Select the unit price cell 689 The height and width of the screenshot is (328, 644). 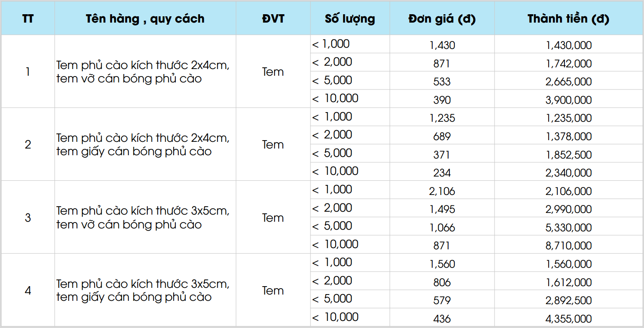[442, 136]
